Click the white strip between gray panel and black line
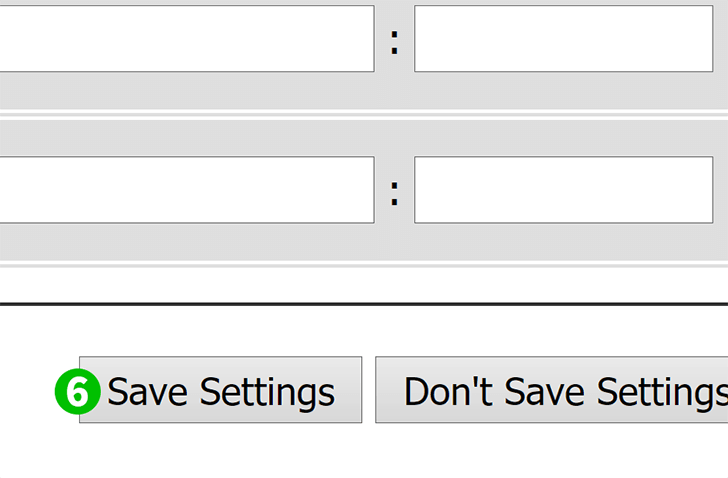Viewport: 728px width, 478px height. 364,284
